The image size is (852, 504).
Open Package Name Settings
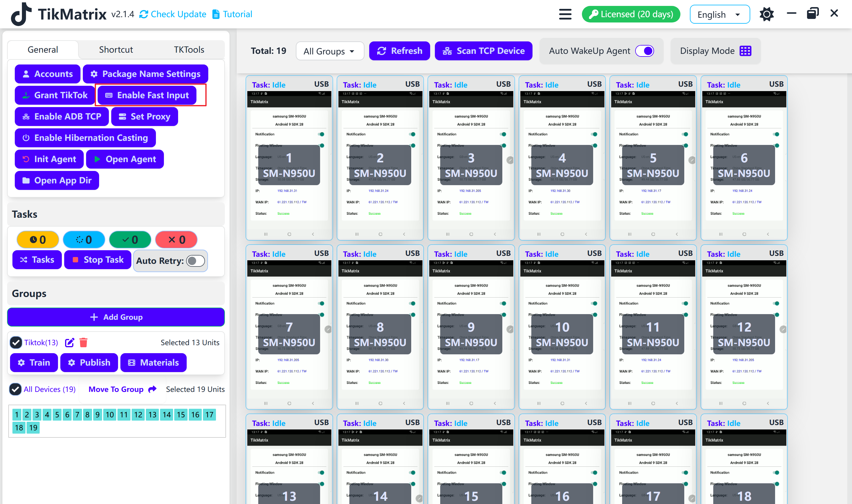pos(145,74)
